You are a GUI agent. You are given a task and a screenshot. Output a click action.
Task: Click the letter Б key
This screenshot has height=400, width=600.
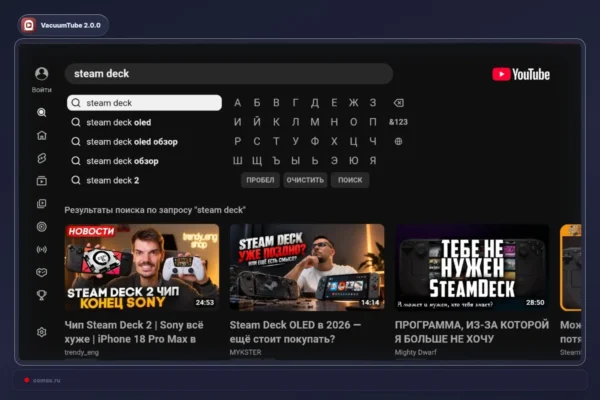257,103
